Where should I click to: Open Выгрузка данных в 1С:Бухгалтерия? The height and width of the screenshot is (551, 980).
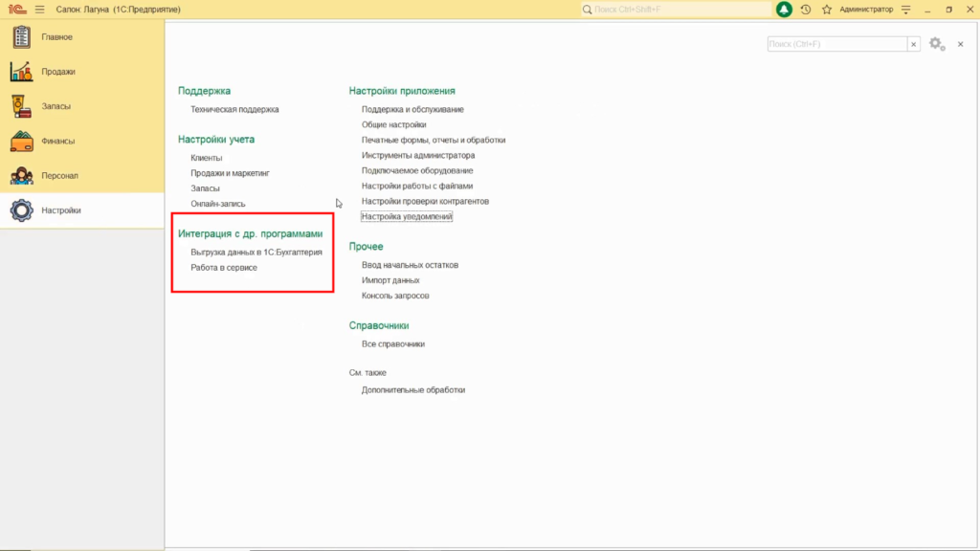[x=256, y=253]
